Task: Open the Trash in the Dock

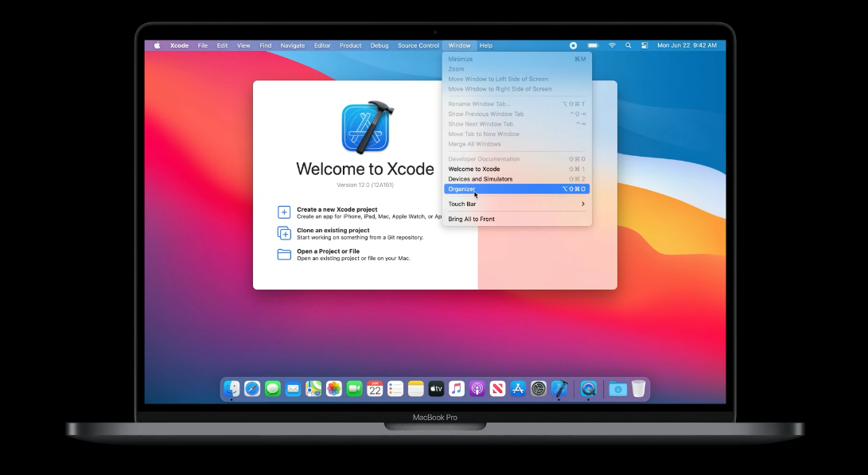Action: tap(638, 389)
